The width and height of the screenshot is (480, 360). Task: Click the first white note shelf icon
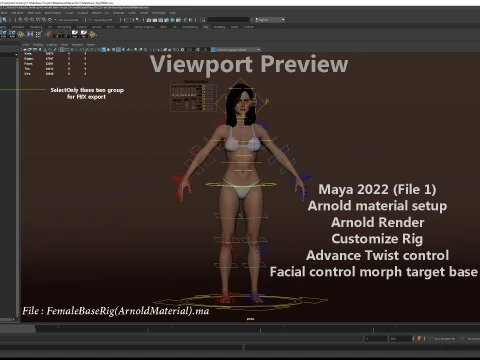click(x=75, y=34)
